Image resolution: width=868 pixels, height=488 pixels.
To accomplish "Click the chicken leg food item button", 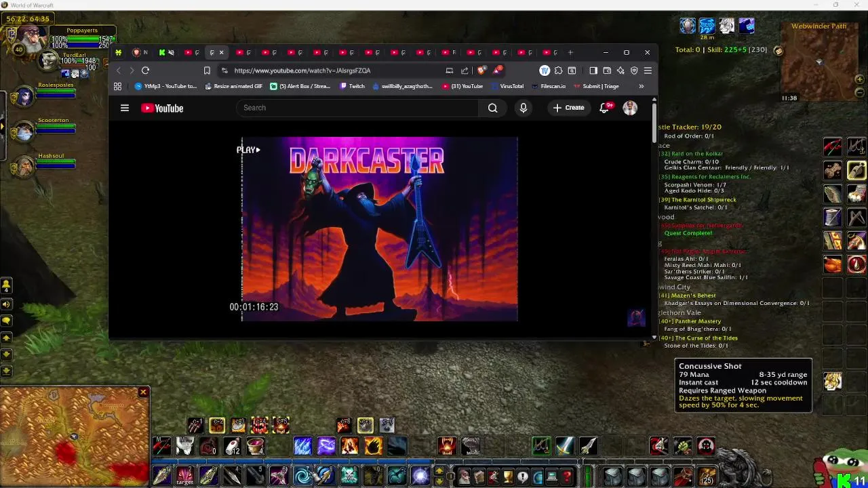I will coord(833,264).
